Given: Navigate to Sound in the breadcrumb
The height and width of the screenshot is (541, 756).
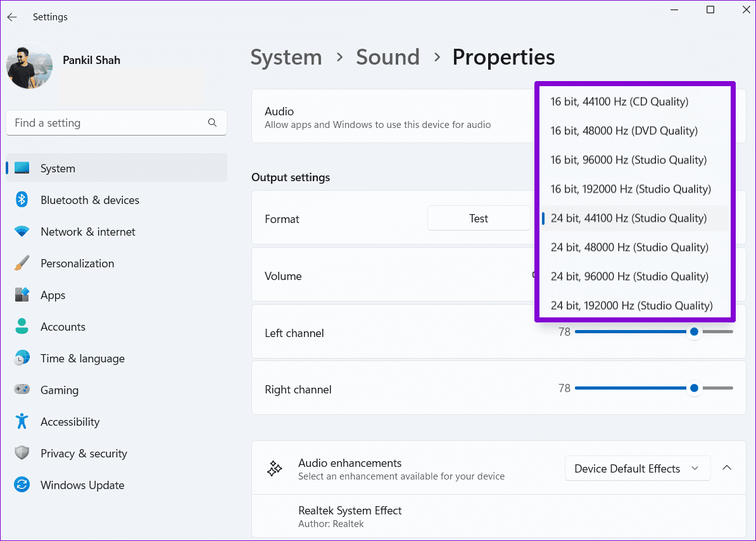Looking at the screenshot, I should point(387,57).
